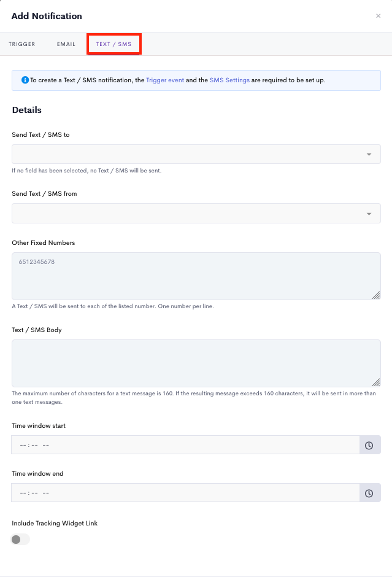Switch to the Trigger tab
392x577 pixels.
[22, 44]
